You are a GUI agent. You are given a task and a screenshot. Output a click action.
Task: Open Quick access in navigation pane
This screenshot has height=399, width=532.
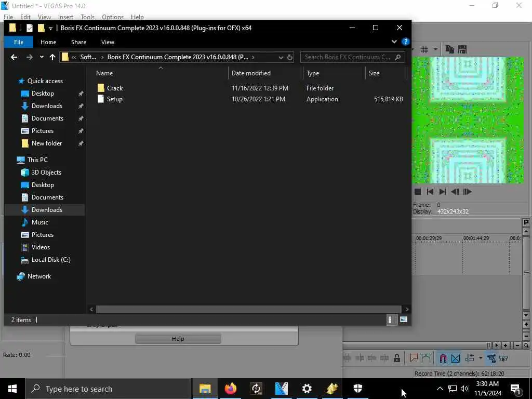[x=45, y=81]
